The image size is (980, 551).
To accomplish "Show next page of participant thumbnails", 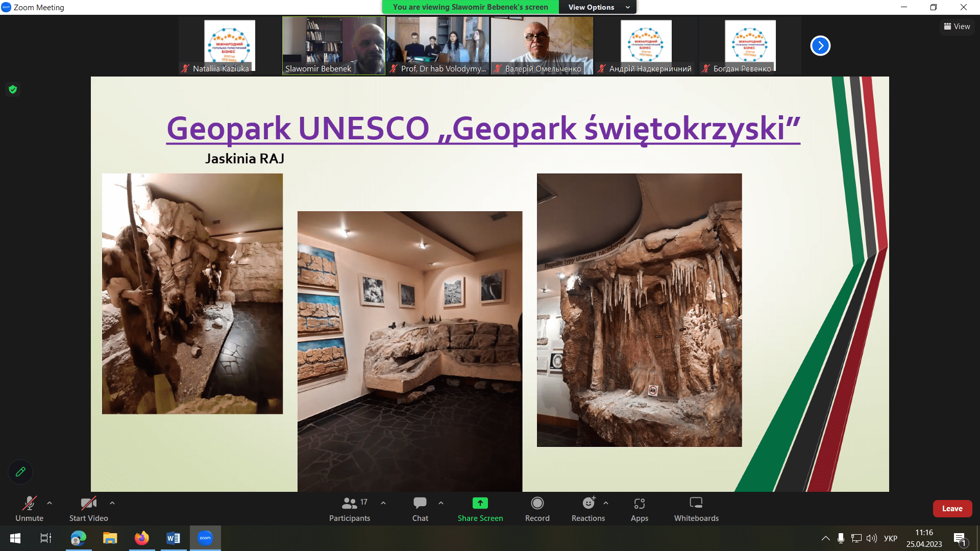I will [x=820, y=46].
